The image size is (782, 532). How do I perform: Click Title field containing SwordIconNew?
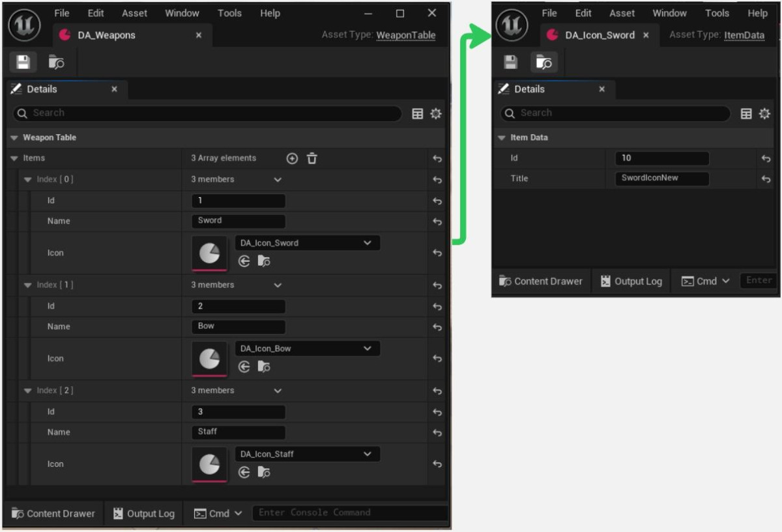pos(661,178)
